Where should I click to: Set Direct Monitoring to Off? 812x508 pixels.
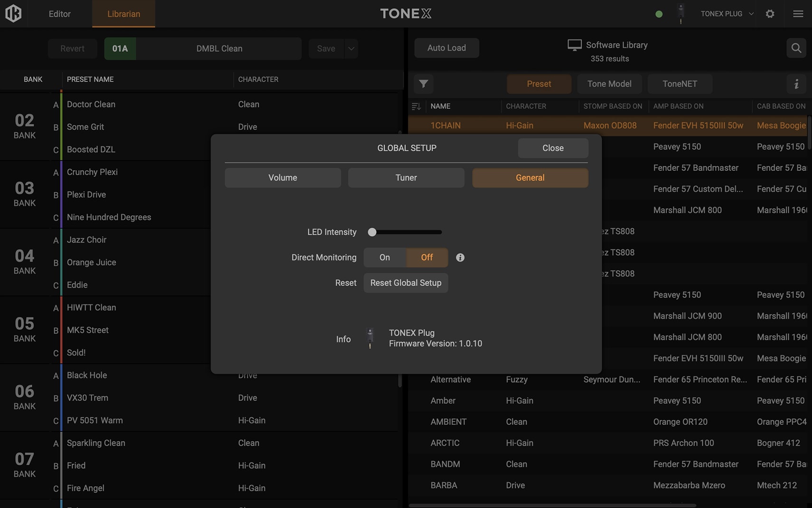point(426,258)
